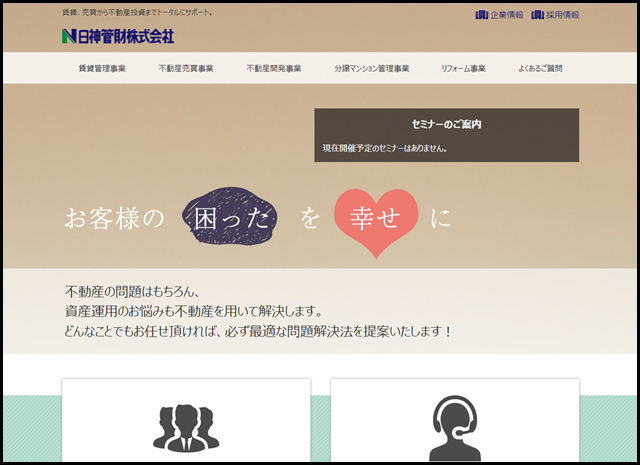
Task: Click text 現在開催予定のセミナーはありません。
Action: tap(385, 148)
